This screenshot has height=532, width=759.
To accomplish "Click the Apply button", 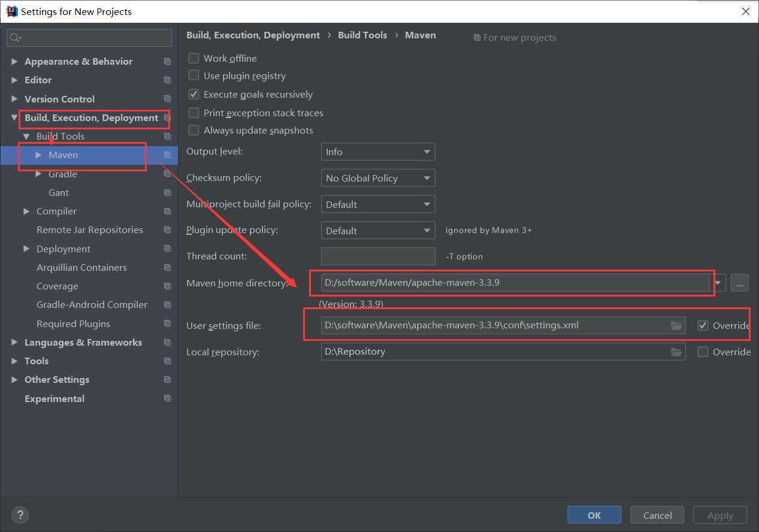I will (720, 515).
